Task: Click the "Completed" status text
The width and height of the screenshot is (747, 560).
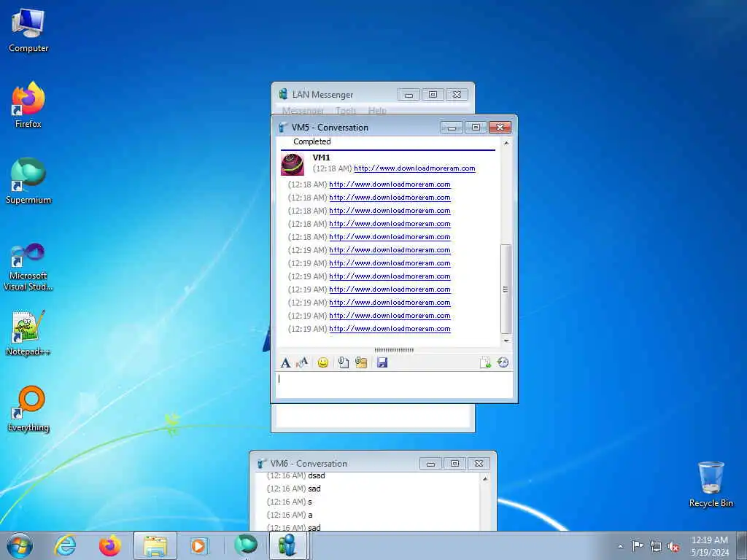Action: coord(312,142)
